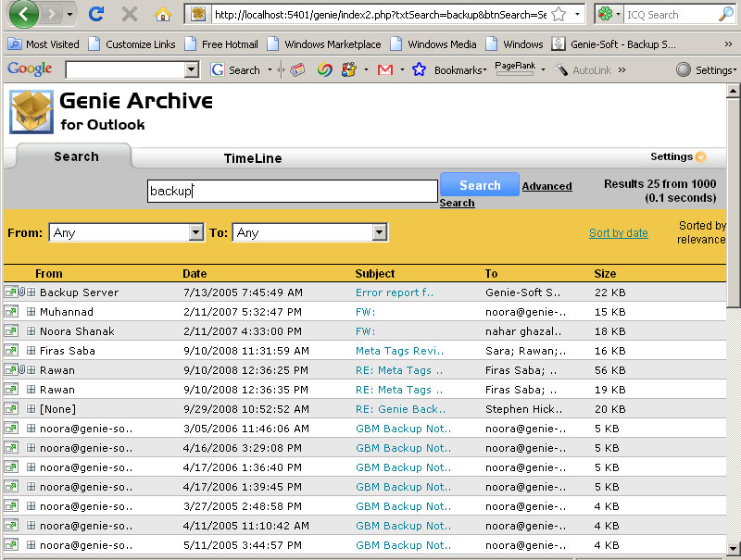Click the Google toolbar Search button
Image resolution: width=741 pixels, height=560 pixels.
pyautogui.click(x=236, y=69)
